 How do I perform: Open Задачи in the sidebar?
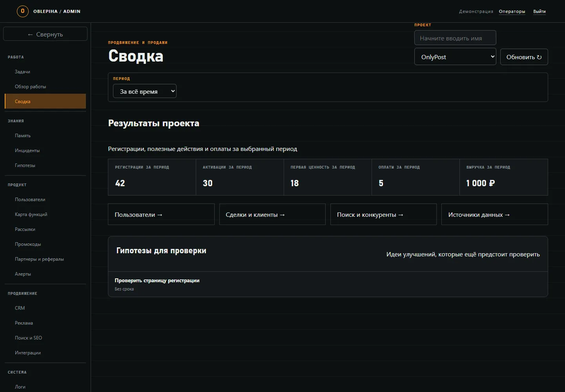click(45, 72)
